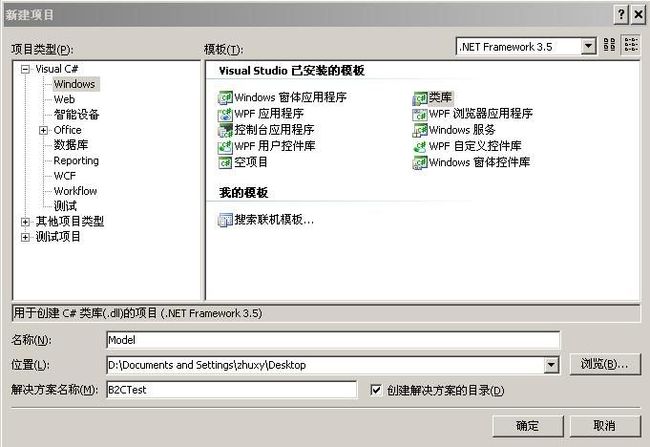650x447 pixels.
Task: Close the 新建项目 dialog
Action: [x=638, y=15]
